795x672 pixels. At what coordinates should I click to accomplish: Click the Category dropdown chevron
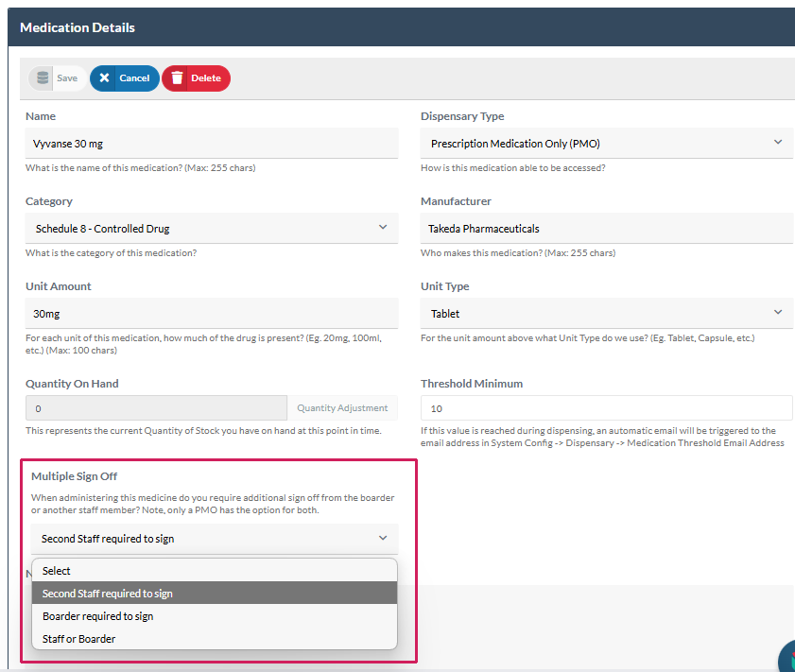click(383, 228)
